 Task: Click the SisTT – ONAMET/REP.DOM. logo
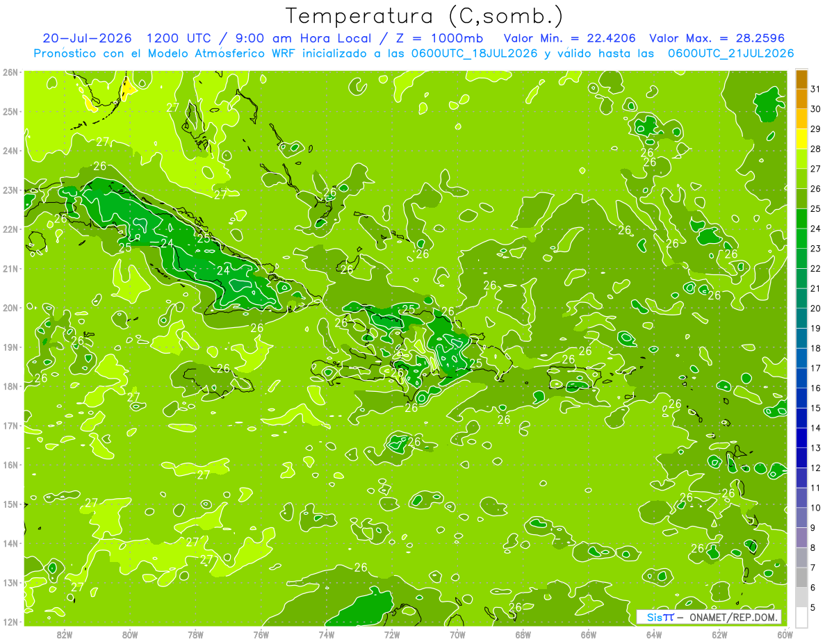pyautogui.click(x=709, y=617)
